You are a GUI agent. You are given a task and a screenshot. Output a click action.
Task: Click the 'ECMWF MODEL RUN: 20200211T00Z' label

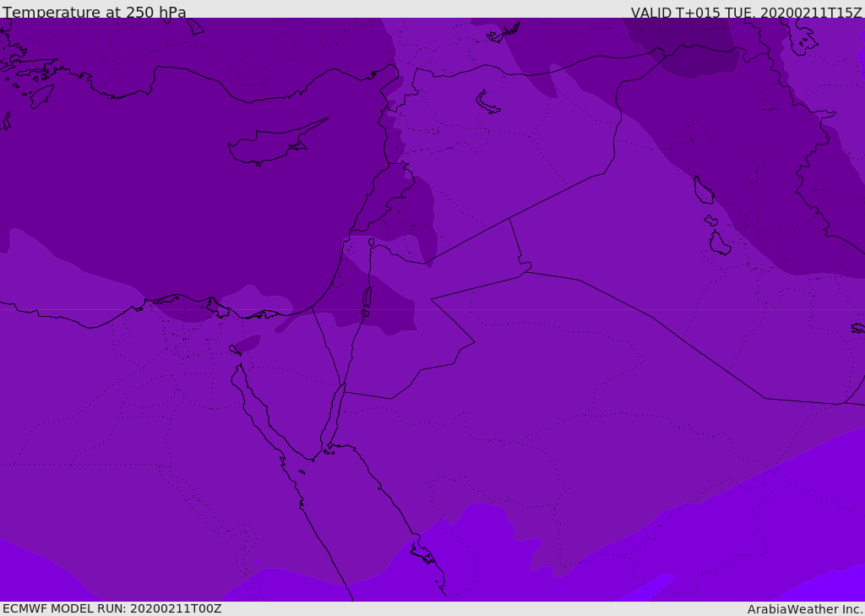[x=112, y=608]
